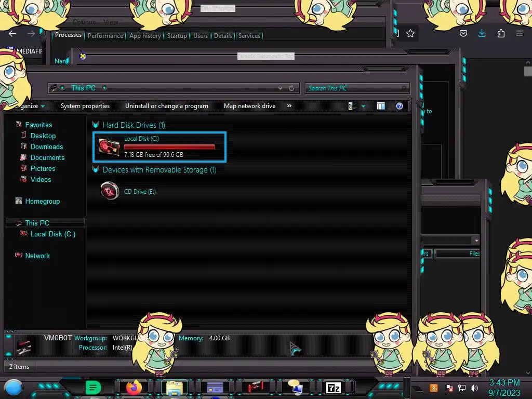
Task: Open Details tab in Task Manager
Action: click(x=223, y=36)
